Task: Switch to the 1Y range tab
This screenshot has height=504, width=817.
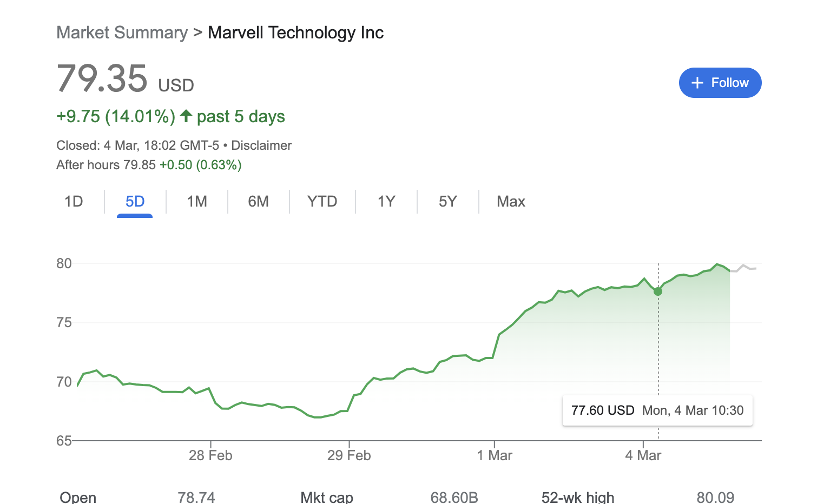Action: point(386,202)
